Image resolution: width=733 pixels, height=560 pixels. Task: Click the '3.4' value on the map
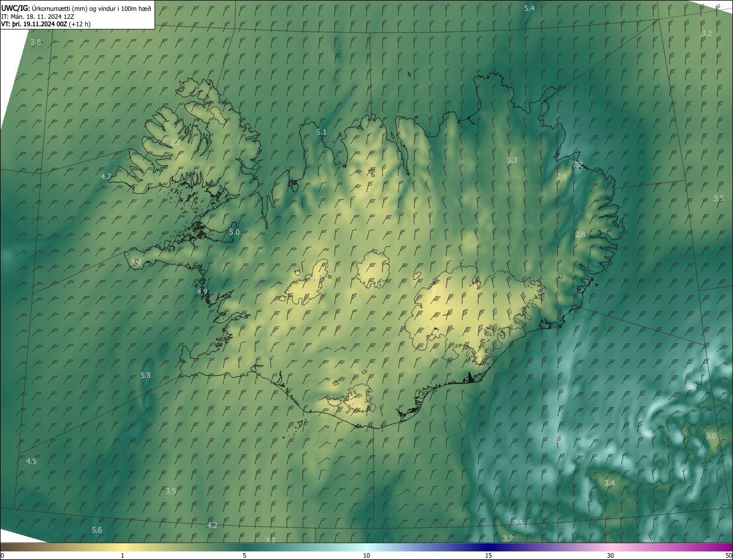click(609, 483)
